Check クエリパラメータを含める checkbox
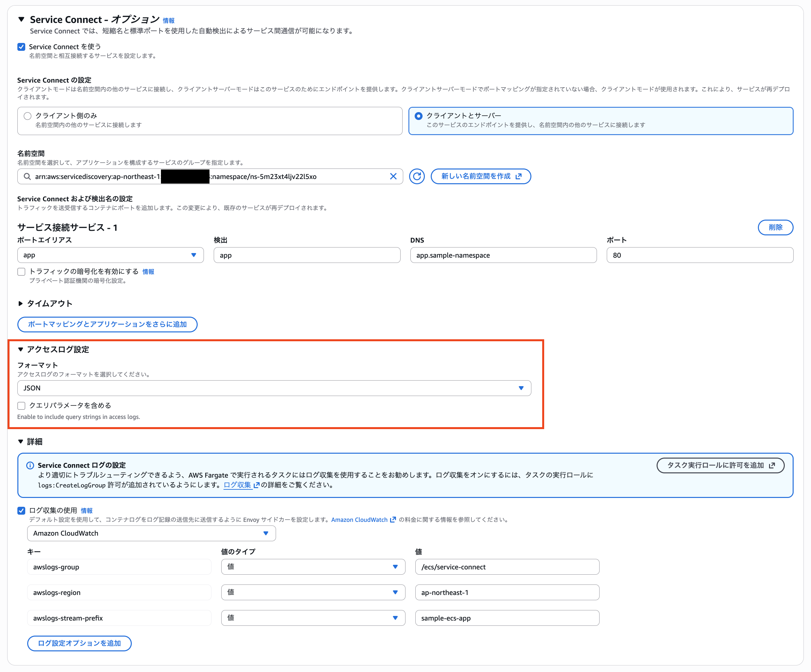811x672 pixels. click(x=22, y=405)
